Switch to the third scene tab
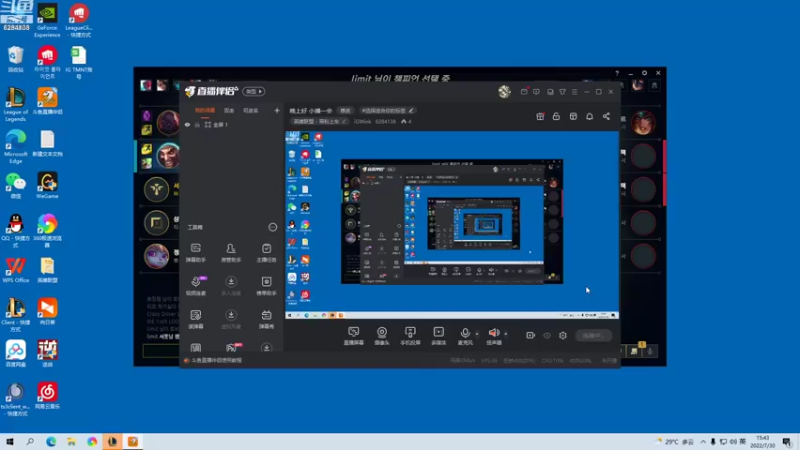The image size is (800, 450). click(x=251, y=110)
